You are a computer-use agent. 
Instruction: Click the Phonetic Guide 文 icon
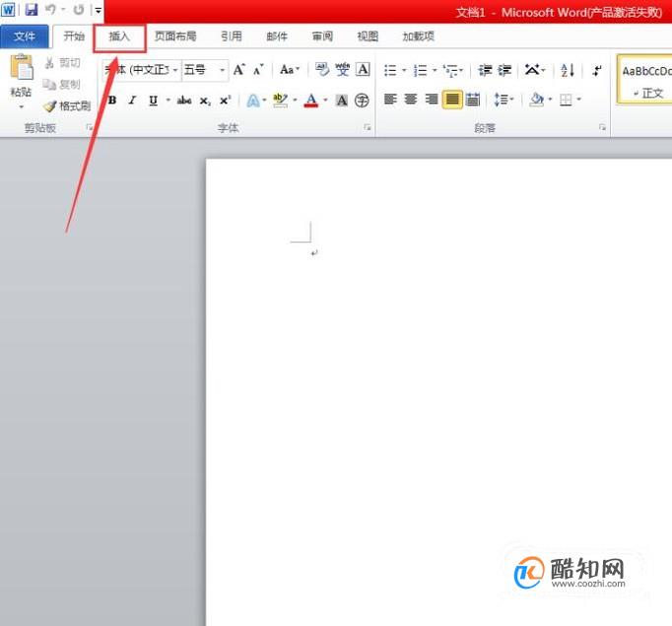(x=343, y=69)
